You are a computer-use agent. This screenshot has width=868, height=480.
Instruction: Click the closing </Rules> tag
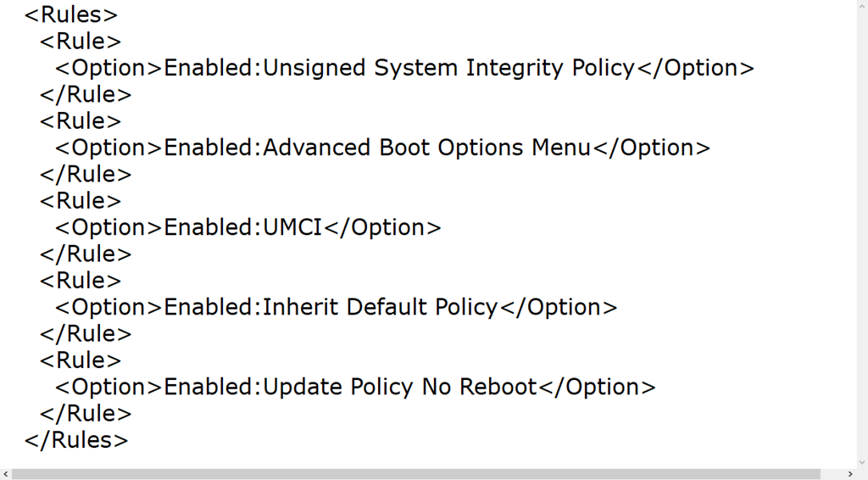[76, 440]
